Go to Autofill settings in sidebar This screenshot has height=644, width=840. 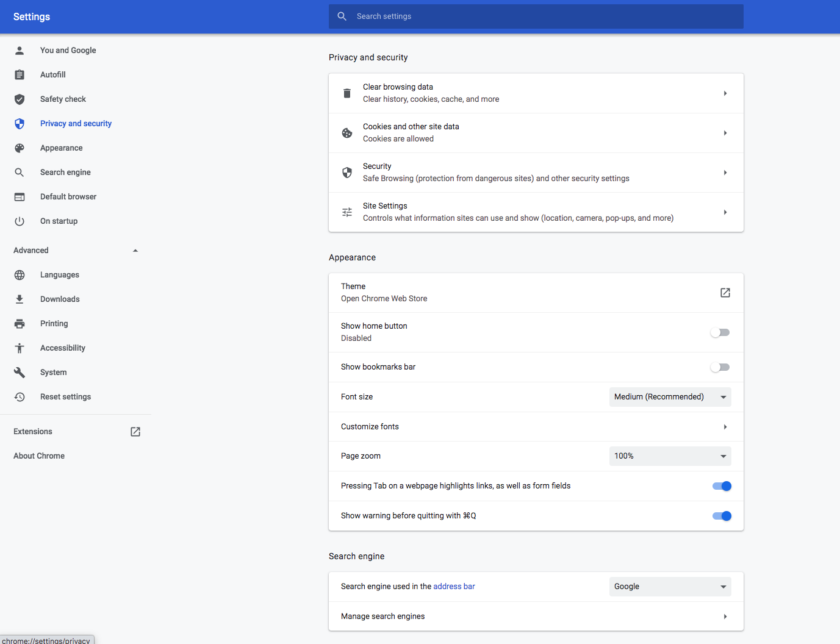[53, 75]
